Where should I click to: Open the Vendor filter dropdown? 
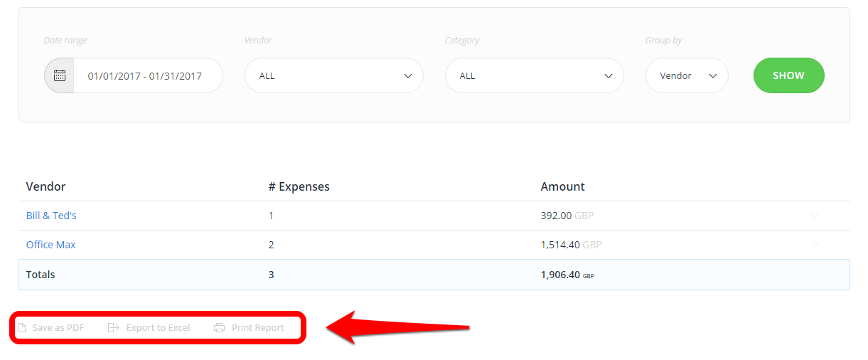coord(334,75)
